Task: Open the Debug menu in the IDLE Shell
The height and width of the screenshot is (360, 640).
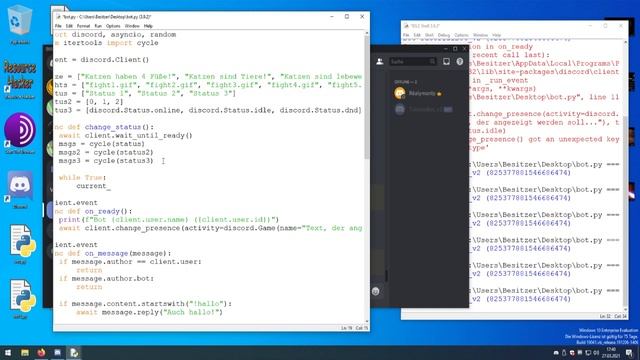Action: (x=444, y=35)
